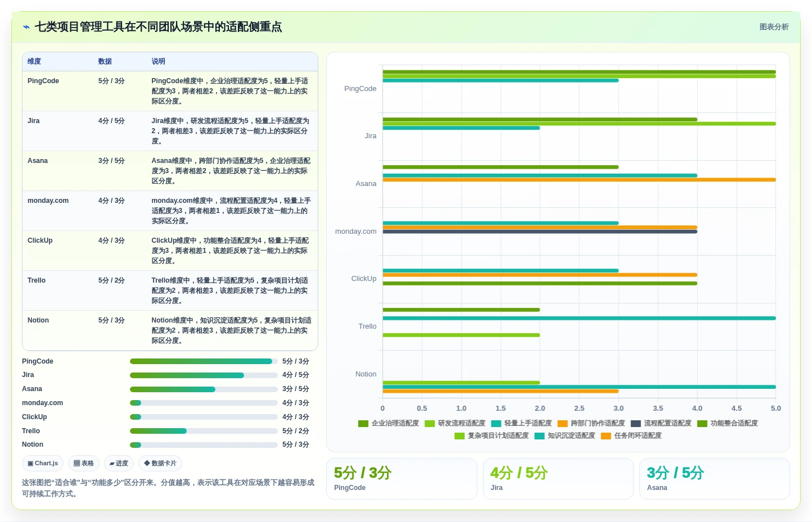
Task: Click the blue icon beside the title
Action: click(26, 27)
